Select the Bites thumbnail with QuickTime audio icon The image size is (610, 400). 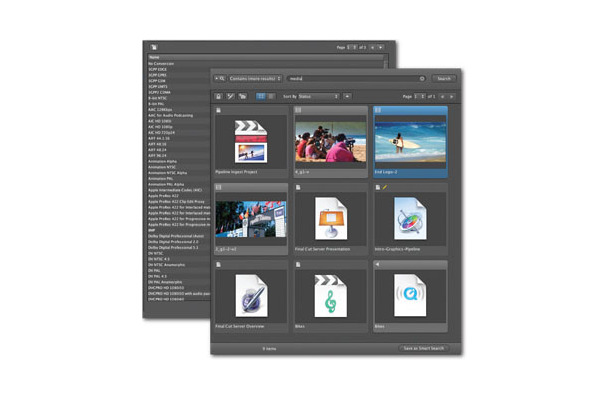410,296
